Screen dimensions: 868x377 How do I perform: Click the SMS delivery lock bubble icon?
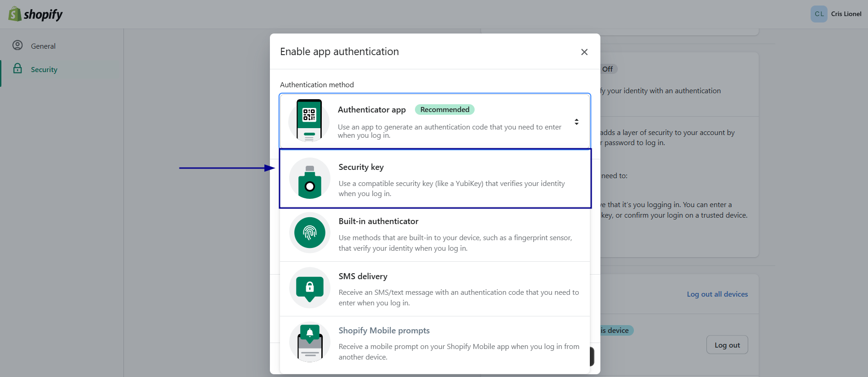310,288
